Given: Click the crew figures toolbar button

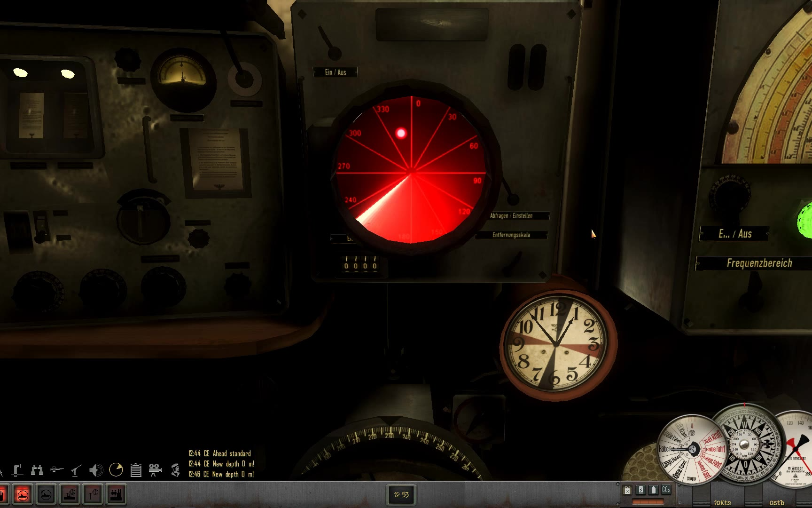Looking at the screenshot, I should pos(116,495).
